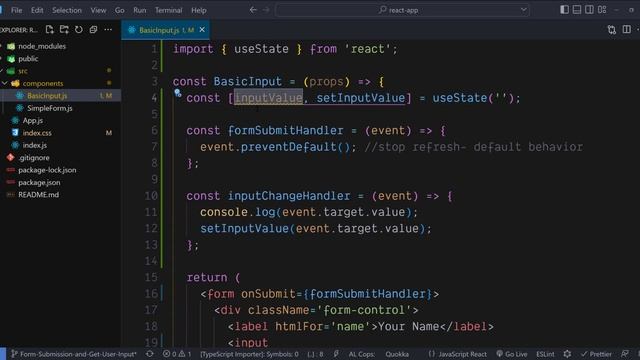Open the View menu
The height and width of the screenshot is (360, 640).
click(98, 10)
